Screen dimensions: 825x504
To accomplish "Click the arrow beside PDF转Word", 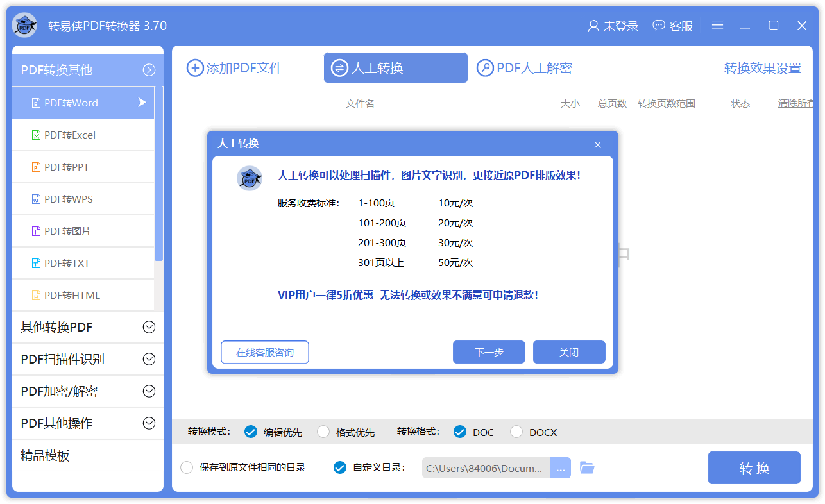I will [142, 103].
